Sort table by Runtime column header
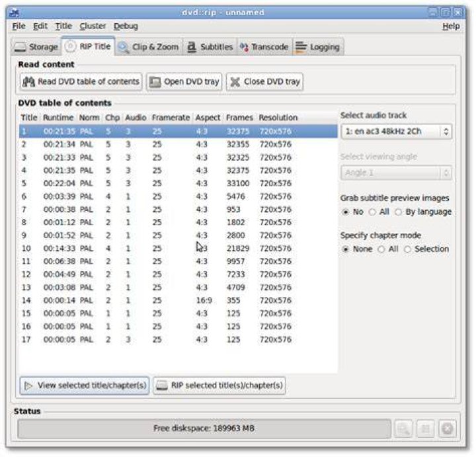476x457 pixels. coord(58,118)
